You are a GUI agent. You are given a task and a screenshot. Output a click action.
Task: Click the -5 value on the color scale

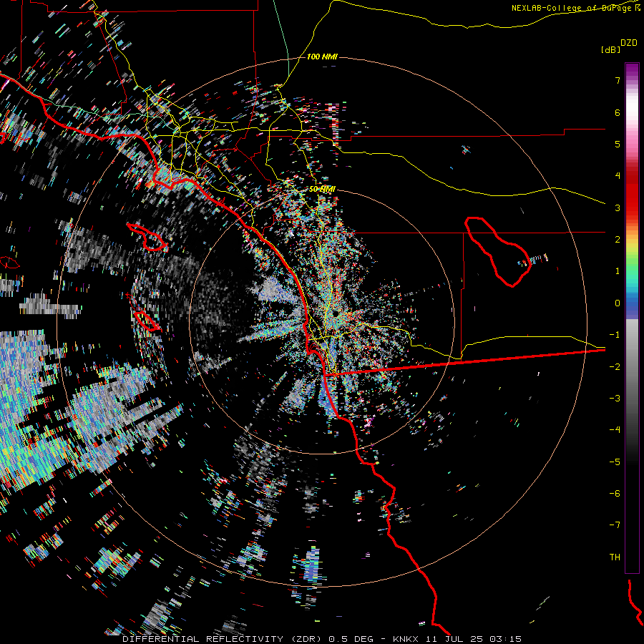(615, 462)
